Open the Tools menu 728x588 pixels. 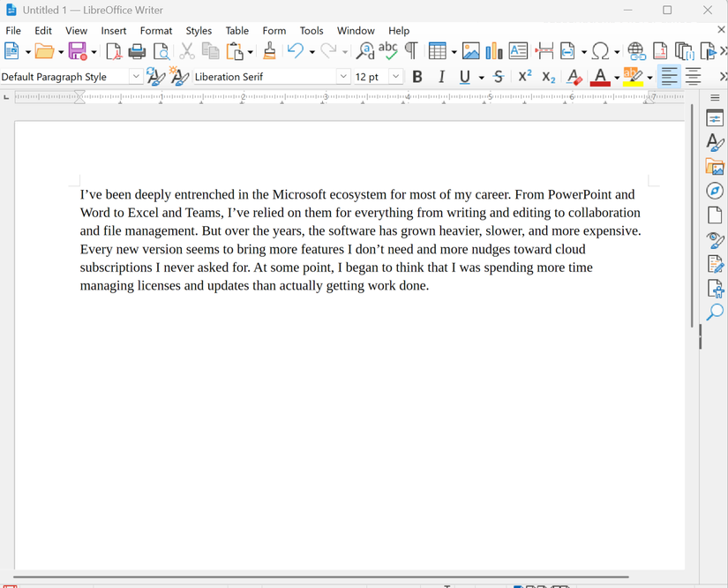pos(311,30)
